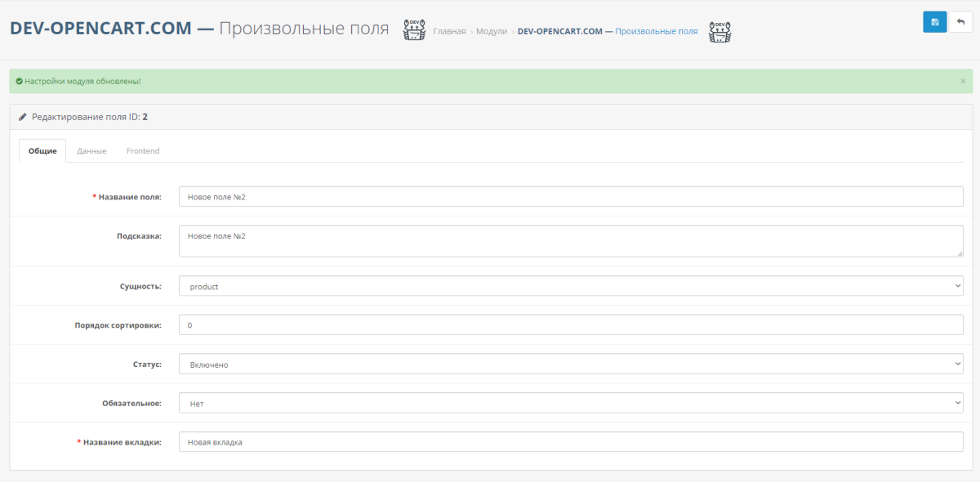Open the Произвольные поля breadcrumb link
This screenshot has width=980, height=483.
tap(608, 31)
